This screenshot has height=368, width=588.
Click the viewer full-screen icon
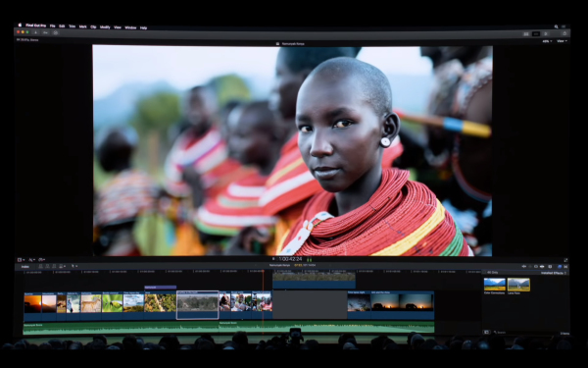click(x=565, y=260)
